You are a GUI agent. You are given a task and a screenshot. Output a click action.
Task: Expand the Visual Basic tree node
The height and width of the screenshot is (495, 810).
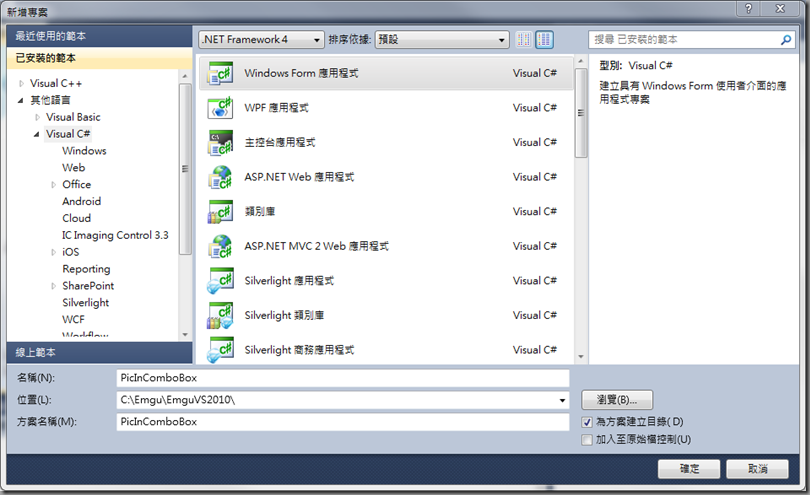tap(37, 117)
